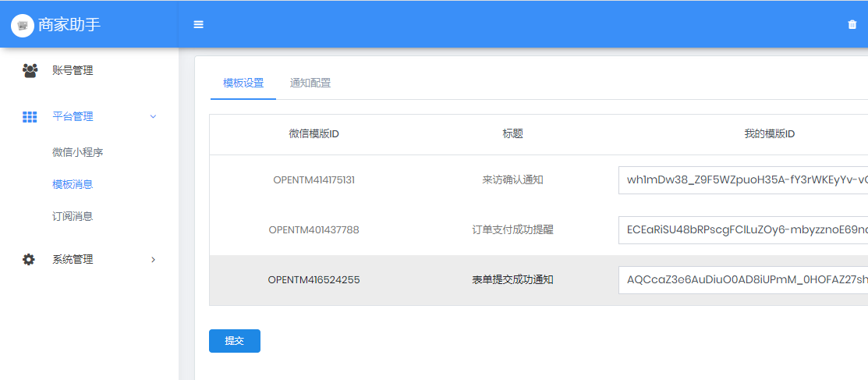Click the gear icon beside 系统管理
868x380 pixels.
pos(29,259)
